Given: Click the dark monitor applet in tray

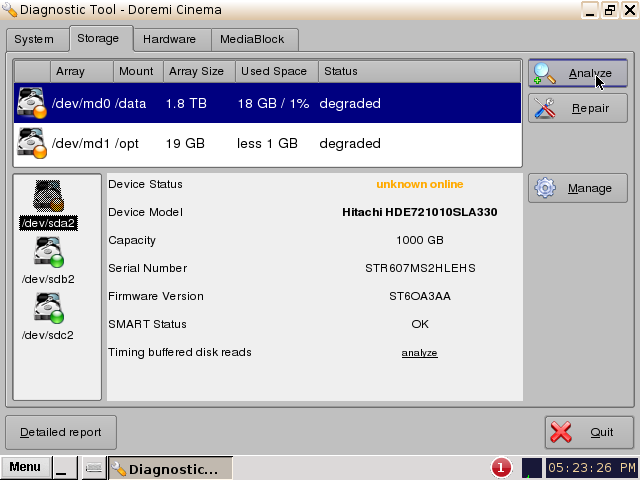Looking at the screenshot, I should [x=531, y=468].
